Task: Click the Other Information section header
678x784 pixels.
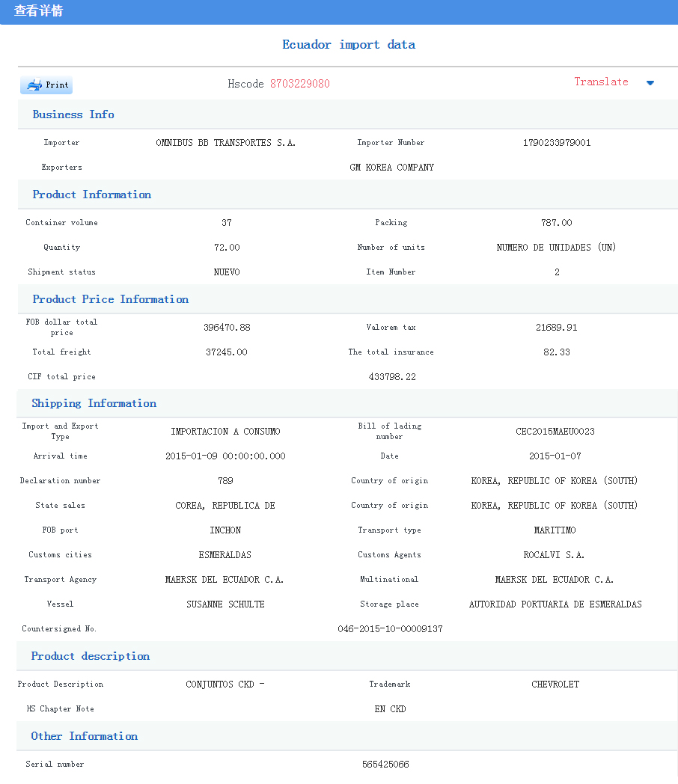Action: click(x=84, y=736)
